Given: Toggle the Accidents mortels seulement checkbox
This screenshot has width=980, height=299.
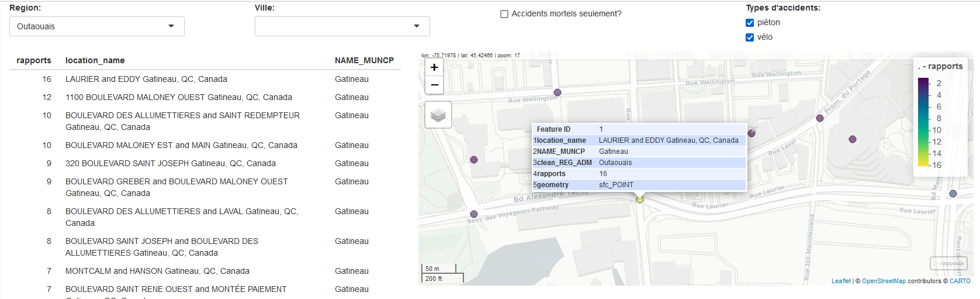Looking at the screenshot, I should click(504, 14).
